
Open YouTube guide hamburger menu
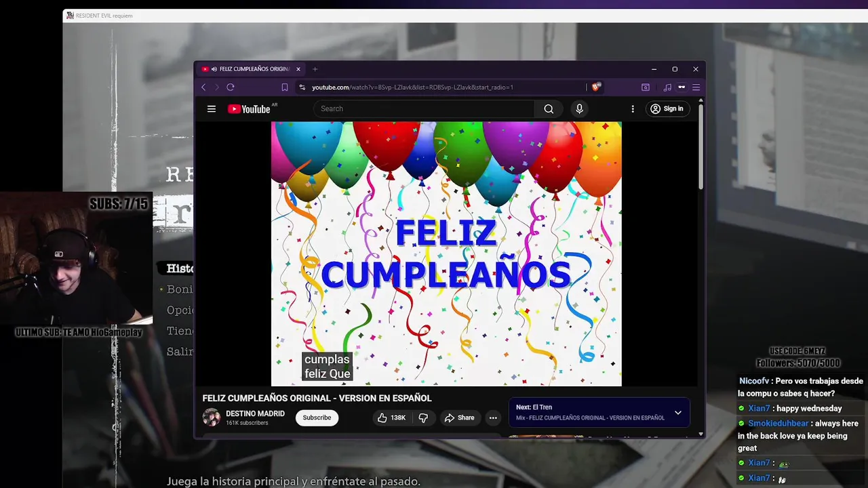click(212, 108)
